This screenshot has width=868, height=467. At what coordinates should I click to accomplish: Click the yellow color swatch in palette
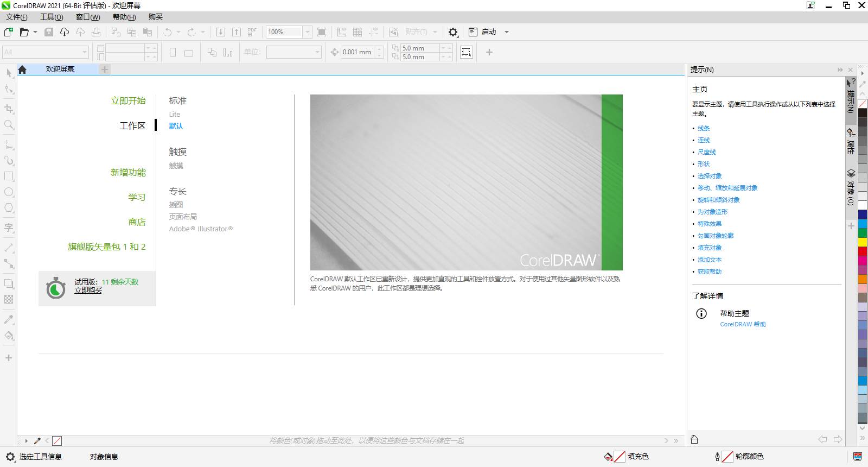tap(863, 242)
